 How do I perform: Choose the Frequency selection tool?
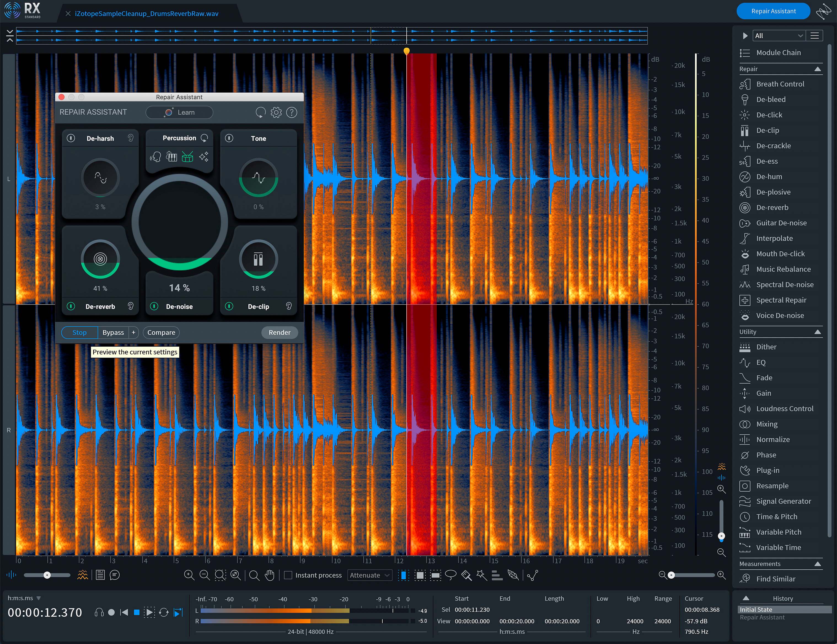tap(435, 575)
